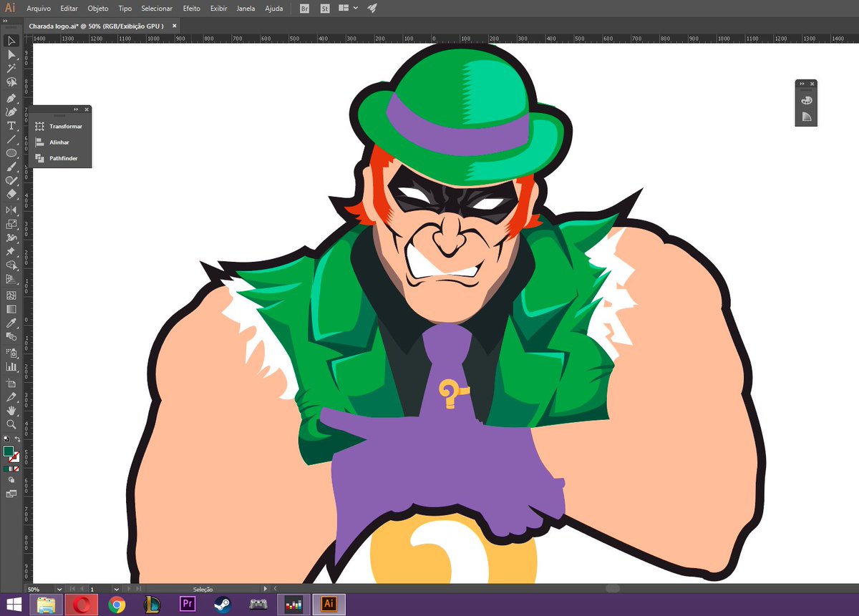Open the Editar menu

69,9
